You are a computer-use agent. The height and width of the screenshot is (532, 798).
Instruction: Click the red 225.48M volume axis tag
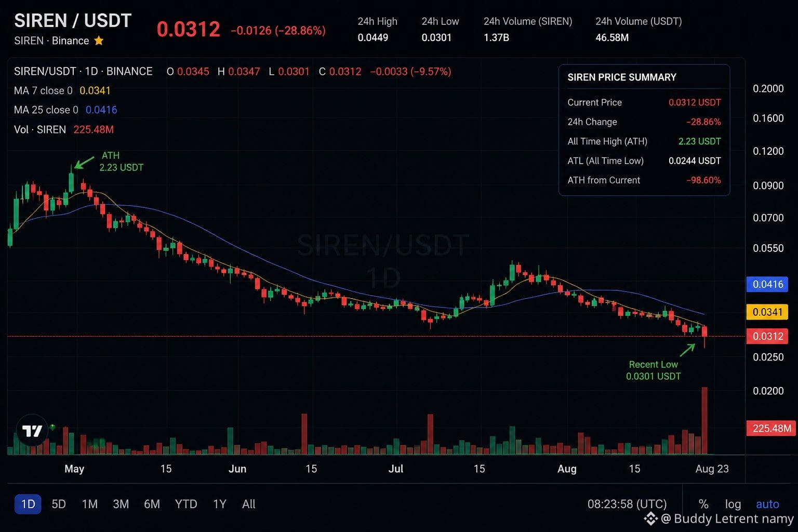coord(772,428)
